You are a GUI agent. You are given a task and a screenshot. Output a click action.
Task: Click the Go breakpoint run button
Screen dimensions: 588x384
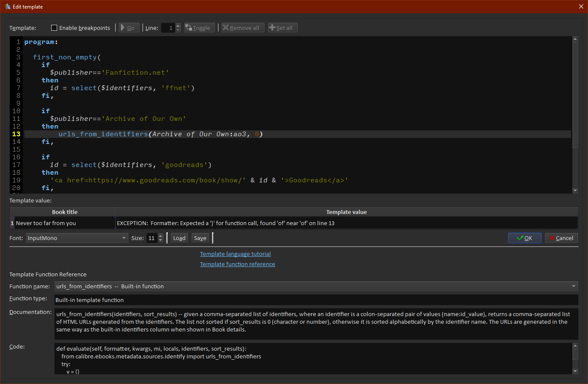pyautogui.click(x=129, y=28)
